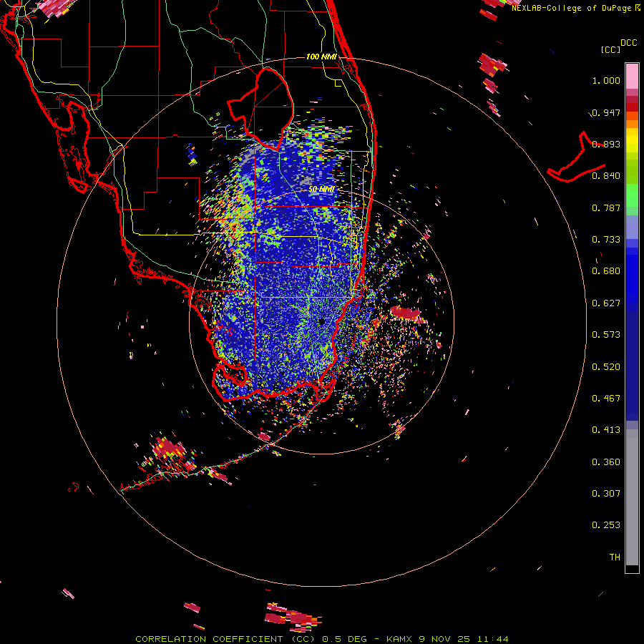Click the 0.253 scale value
Viewport: 644px width, 644px height.
point(606,525)
